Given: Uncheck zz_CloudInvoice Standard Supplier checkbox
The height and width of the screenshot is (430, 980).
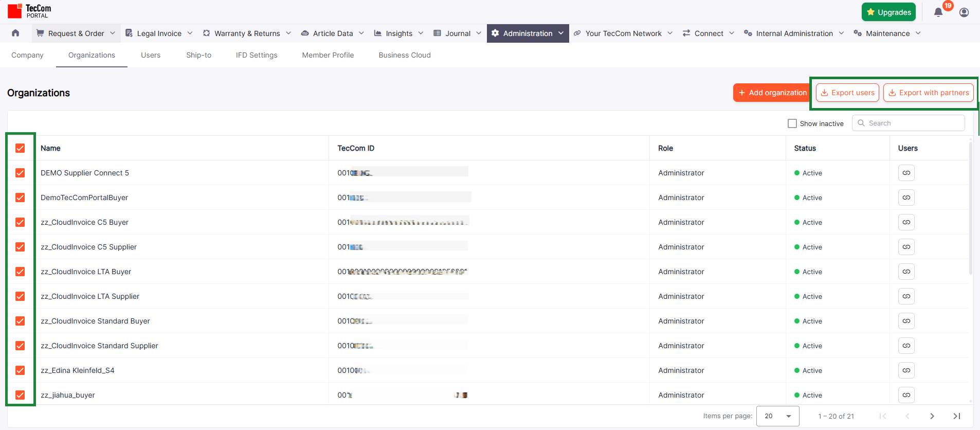Looking at the screenshot, I should click(20, 346).
